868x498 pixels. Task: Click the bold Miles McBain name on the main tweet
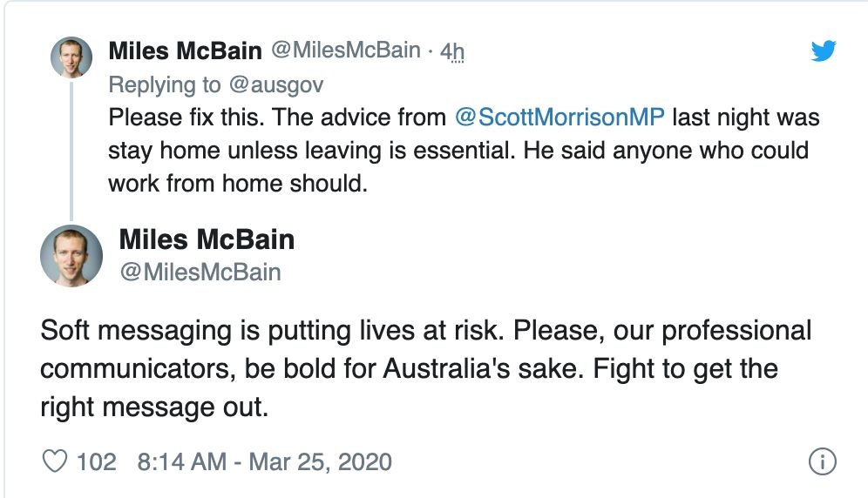tap(207, 239)
